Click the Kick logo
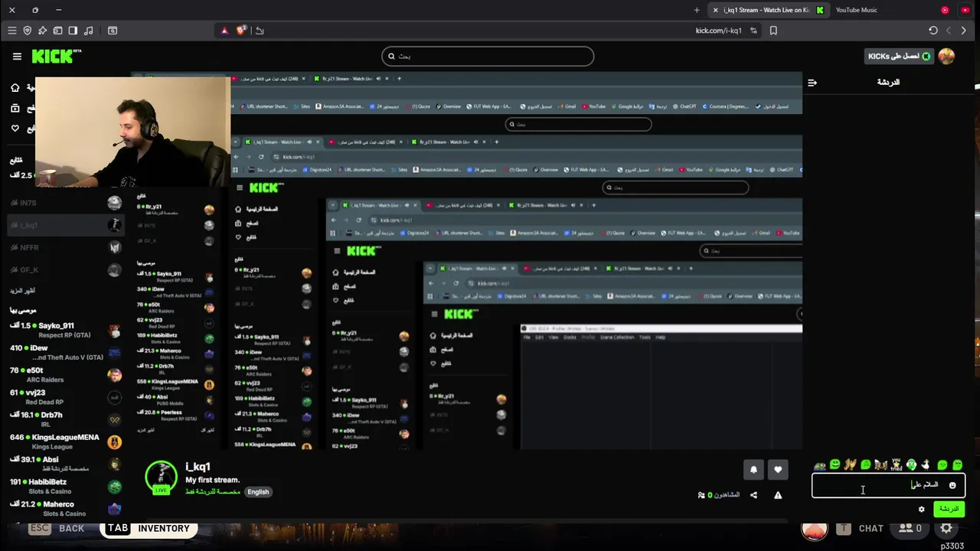The width and height of the screenshot is (980, 551). click(x=56, y=56)
